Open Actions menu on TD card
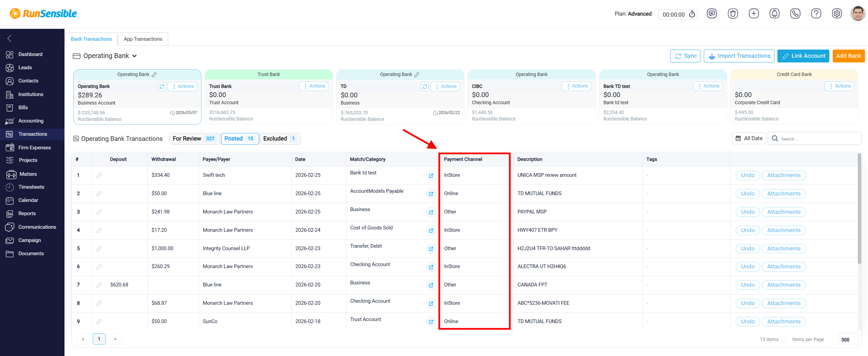The image size is (868, 356). 445,87
